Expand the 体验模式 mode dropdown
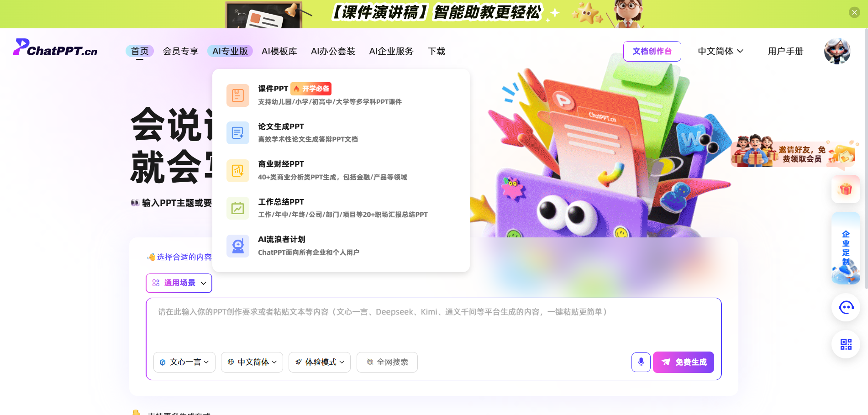The width and height of the screenshot is (868, 415). click(320, 362)
